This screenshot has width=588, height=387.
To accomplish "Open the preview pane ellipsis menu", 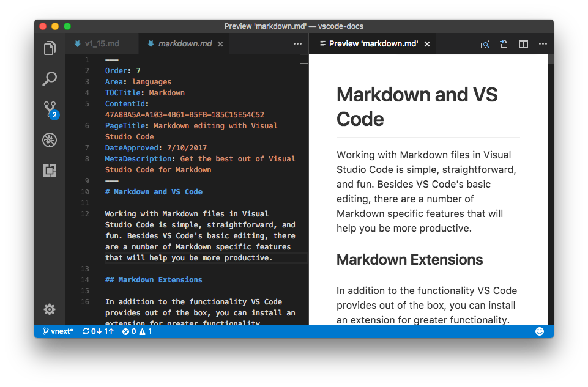I will [543, 44].
